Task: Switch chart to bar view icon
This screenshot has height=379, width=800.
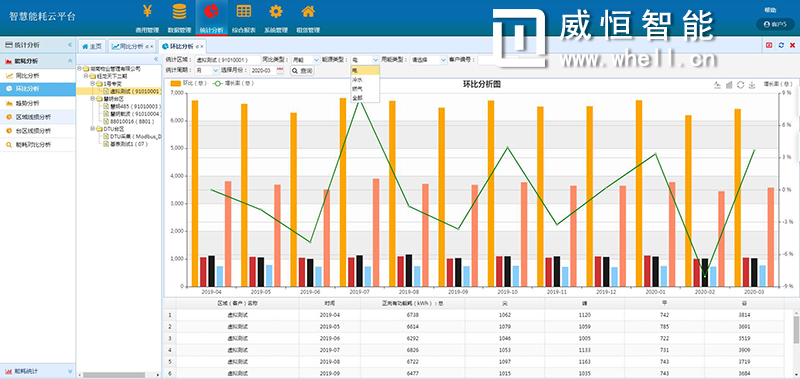Action: 729,85
